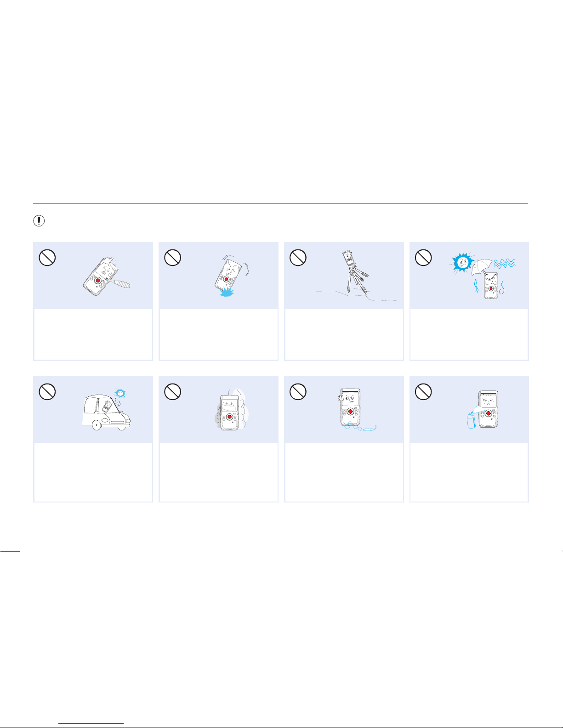The image size is (563, 728).
Task: Click prohibition symbol on dropped camcorder card
Action: click(172, 257)
